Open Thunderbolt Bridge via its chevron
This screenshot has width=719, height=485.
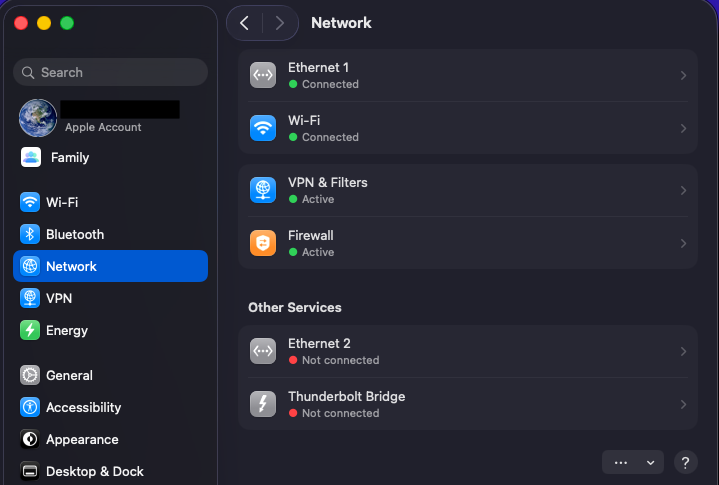(x=683, y=404)
